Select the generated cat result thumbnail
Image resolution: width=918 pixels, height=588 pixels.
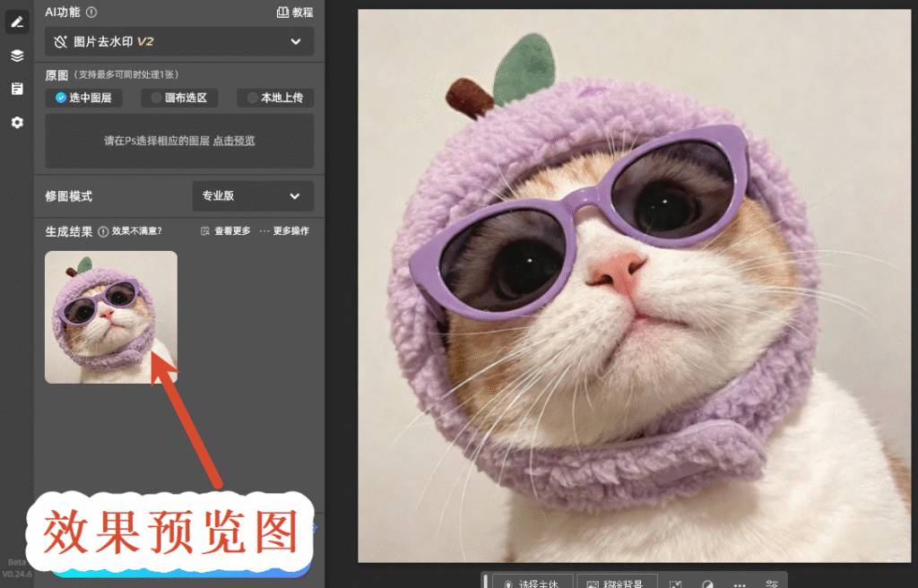(111, 317)
